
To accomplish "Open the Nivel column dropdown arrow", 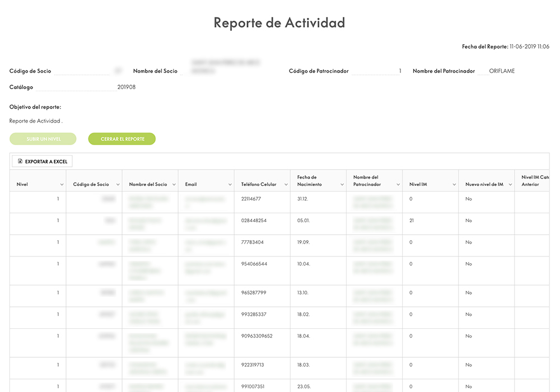I will click(62, 185).
